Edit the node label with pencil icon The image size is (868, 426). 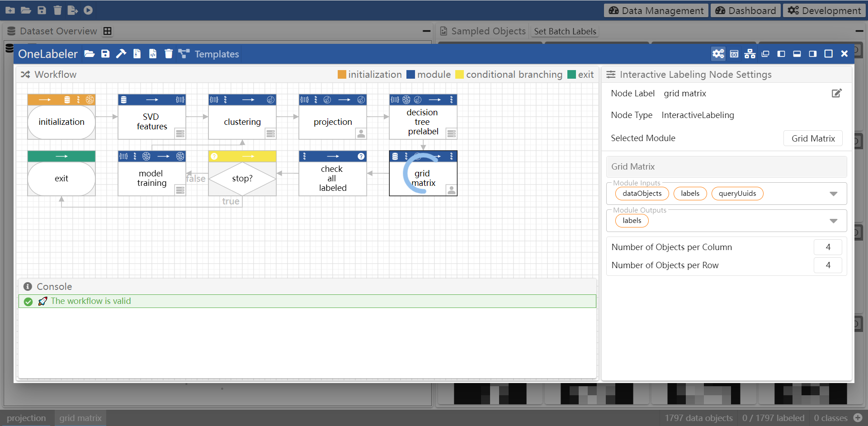coord(836,93)
